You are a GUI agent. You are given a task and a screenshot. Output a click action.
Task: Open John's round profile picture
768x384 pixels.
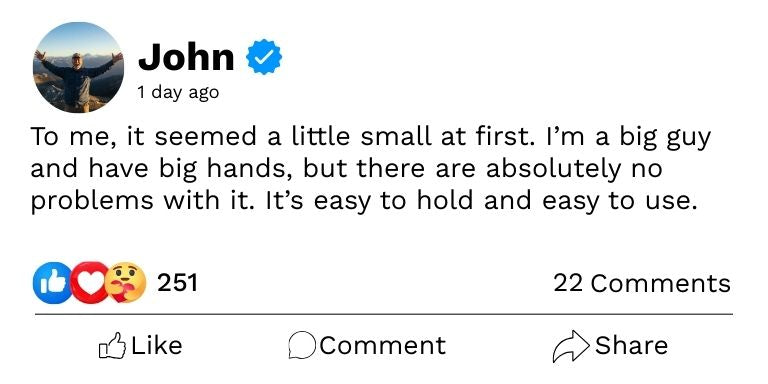point(78,67)
